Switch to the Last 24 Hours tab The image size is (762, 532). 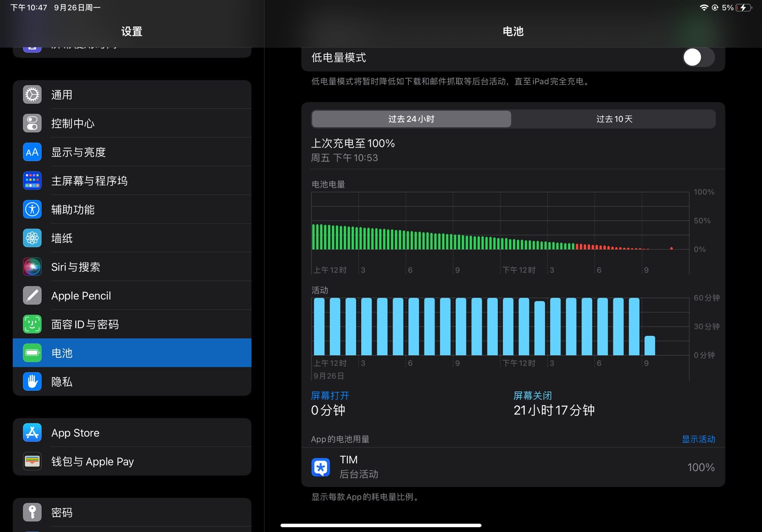tap(411, 119)
